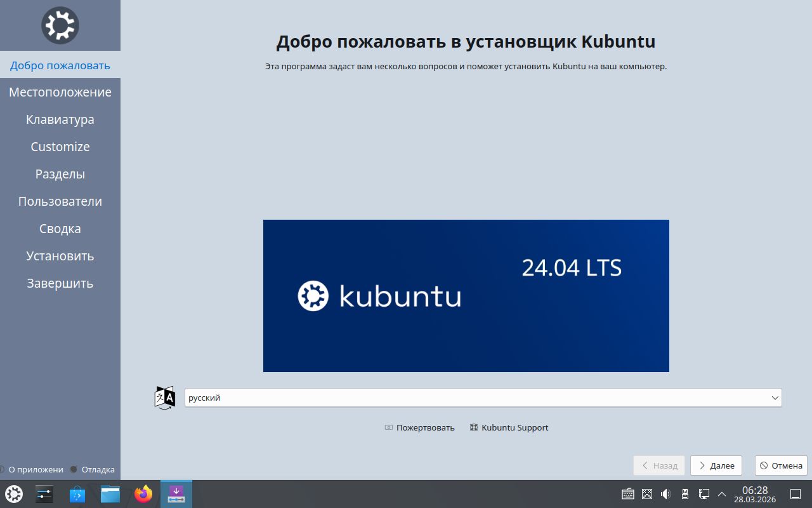Select Добро пожаловать step in sidebar
This screenshot has width=812, height=508.
click(60, 65)
